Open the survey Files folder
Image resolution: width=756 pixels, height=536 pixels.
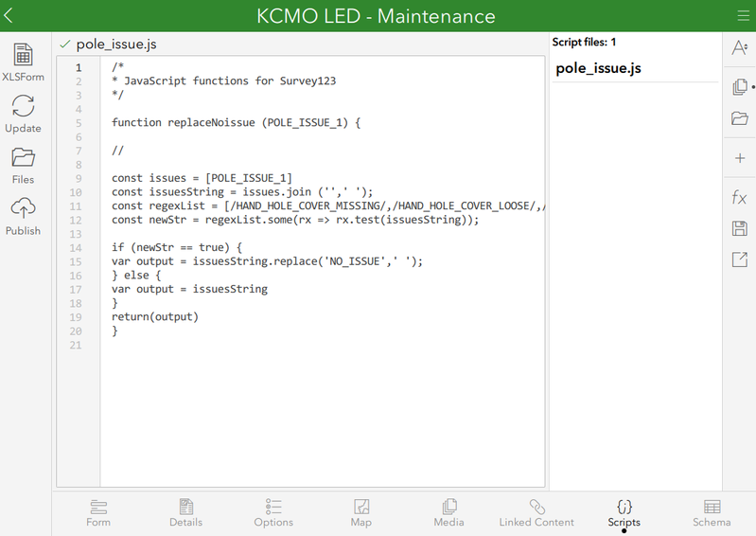[x=23, y=166]
